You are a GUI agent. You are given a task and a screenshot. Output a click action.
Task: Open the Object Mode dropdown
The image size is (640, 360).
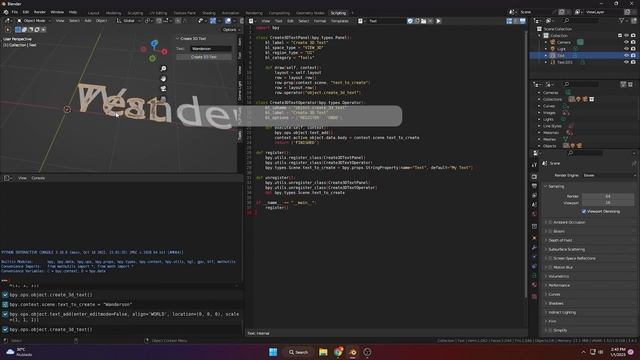[x=34, y=21]
